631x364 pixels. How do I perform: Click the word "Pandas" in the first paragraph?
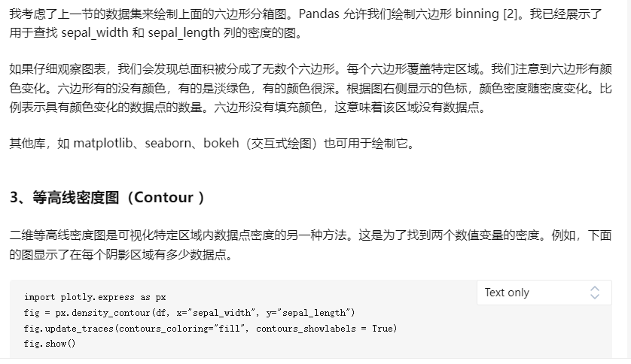tap(319, 14)
